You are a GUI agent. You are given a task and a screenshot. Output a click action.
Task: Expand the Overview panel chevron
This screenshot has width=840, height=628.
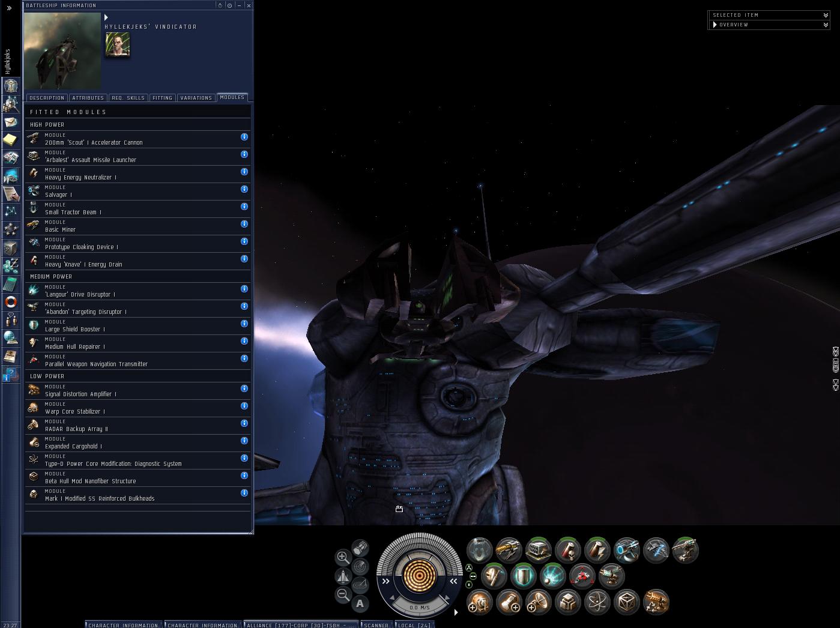[x=826, y=25]
